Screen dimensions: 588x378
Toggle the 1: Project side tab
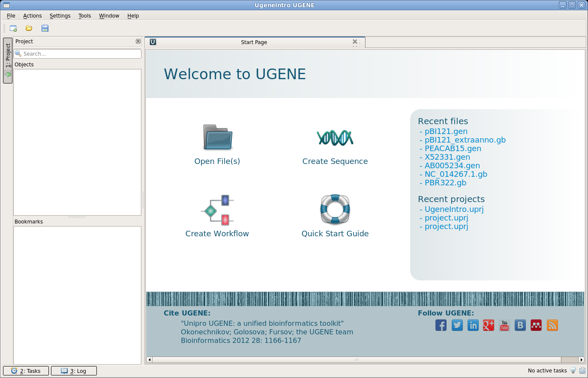pyautogui.click(x=8, y=60)
